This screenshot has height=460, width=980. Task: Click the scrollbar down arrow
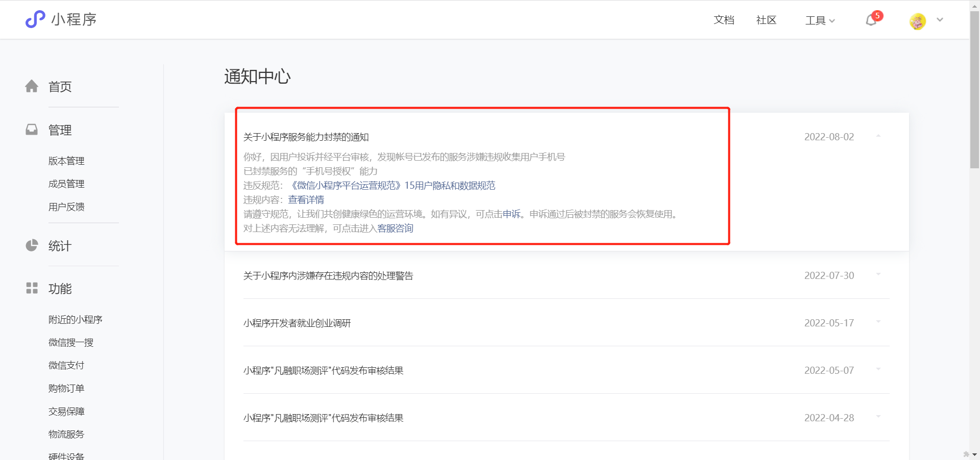tap(974, 454)
